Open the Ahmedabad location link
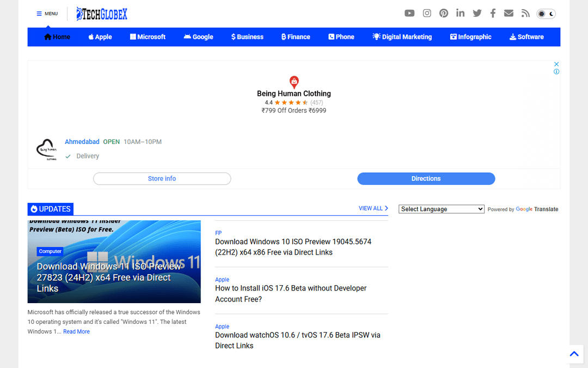 (82, 142)
